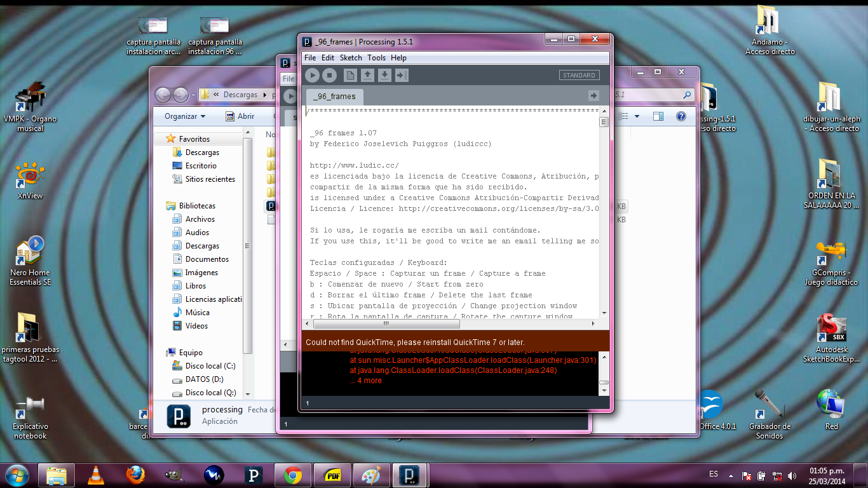Toggle the Explorer preview pane icon
This screenshot has width=868, height=488.
(x=658, y=116)
